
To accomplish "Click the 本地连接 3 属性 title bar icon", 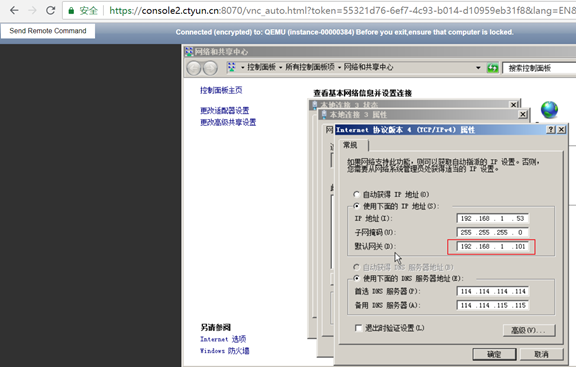I will [324, 115].
